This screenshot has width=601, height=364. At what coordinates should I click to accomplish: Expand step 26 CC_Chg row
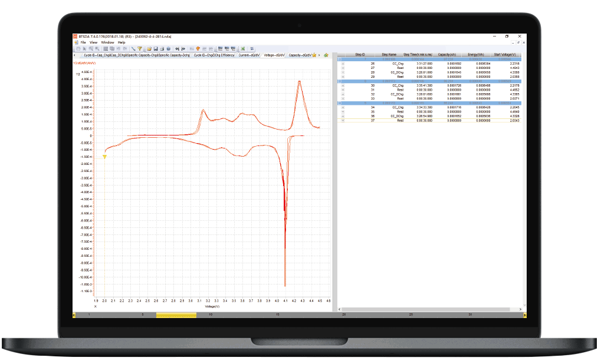coord(343,64)
